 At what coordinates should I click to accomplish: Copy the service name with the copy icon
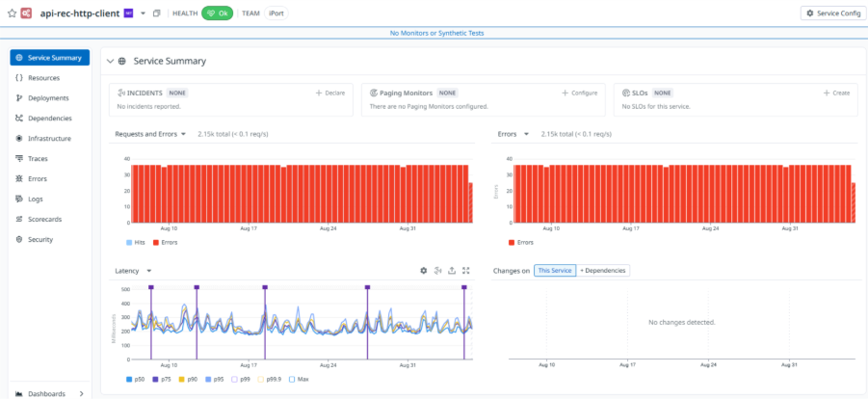157,13
